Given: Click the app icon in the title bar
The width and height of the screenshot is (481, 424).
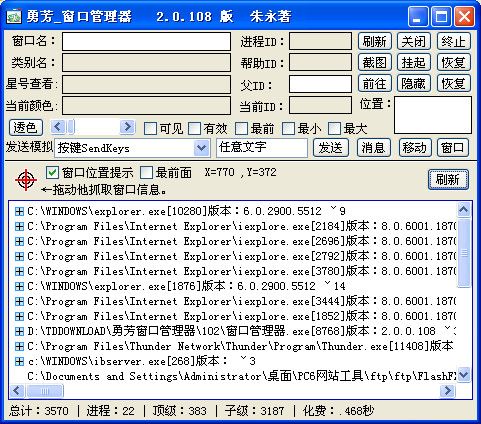Looking at the screenshot, I should [14, 16].
